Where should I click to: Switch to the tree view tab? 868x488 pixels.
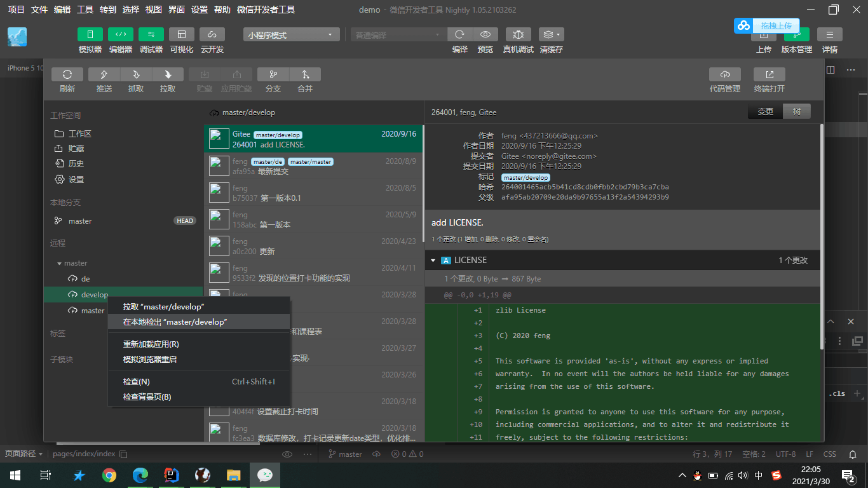pos(797,112)
